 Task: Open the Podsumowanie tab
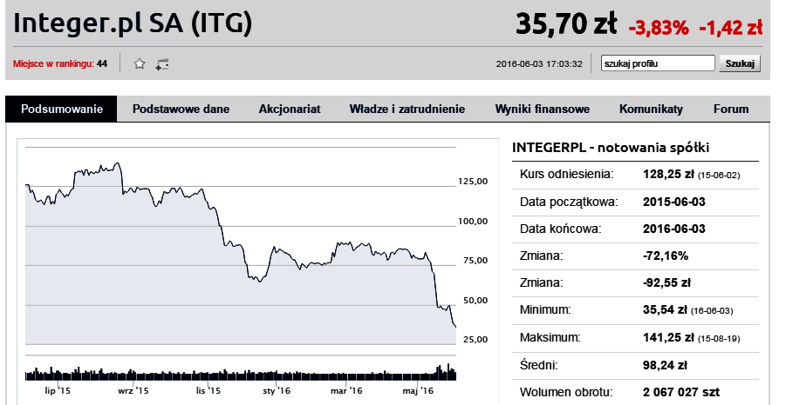(x=62, y=109)
